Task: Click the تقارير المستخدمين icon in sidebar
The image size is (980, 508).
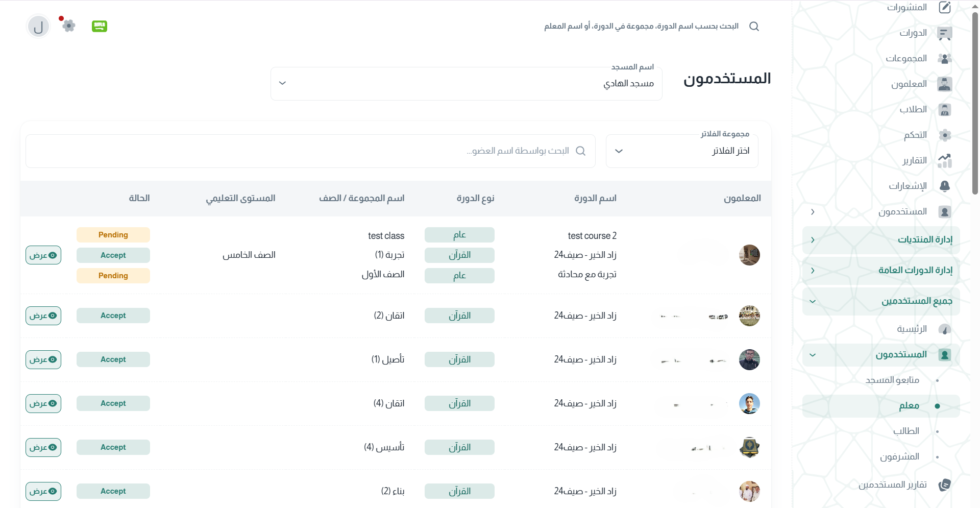Action: click(944, 485)
